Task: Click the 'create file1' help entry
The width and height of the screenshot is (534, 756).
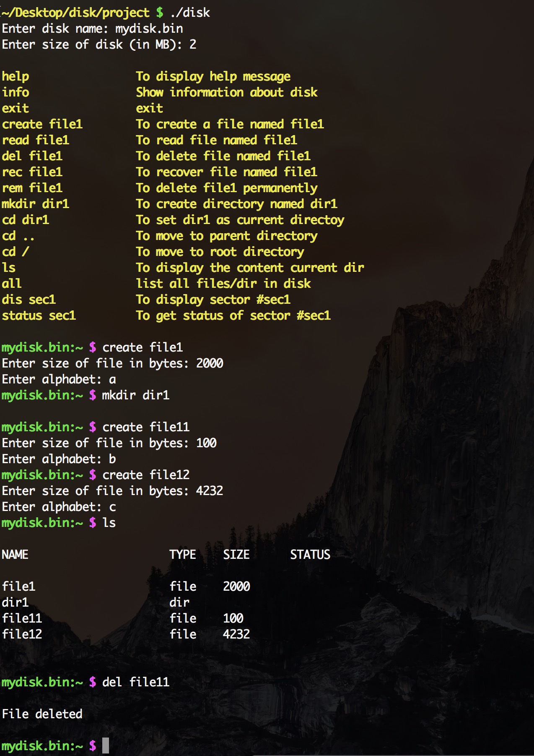Action: pyautogui.click(x=42, y=124)
